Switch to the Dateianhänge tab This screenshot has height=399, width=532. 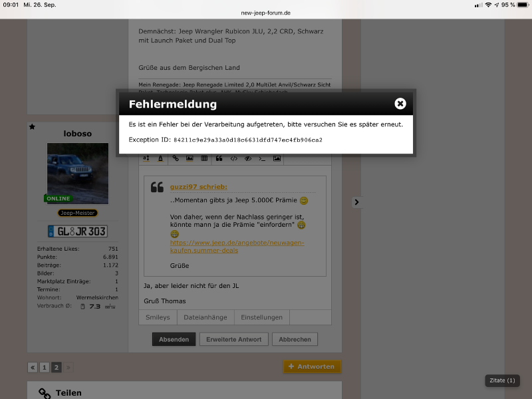205,317
